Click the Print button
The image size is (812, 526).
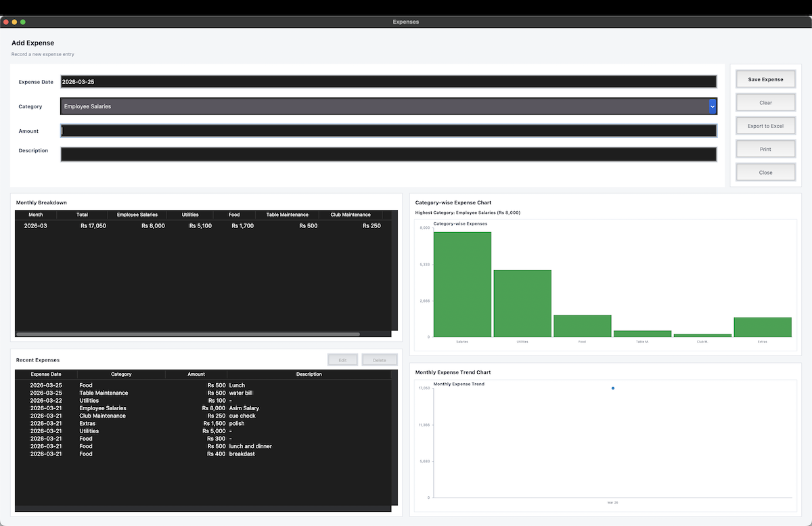click(765, 149)
